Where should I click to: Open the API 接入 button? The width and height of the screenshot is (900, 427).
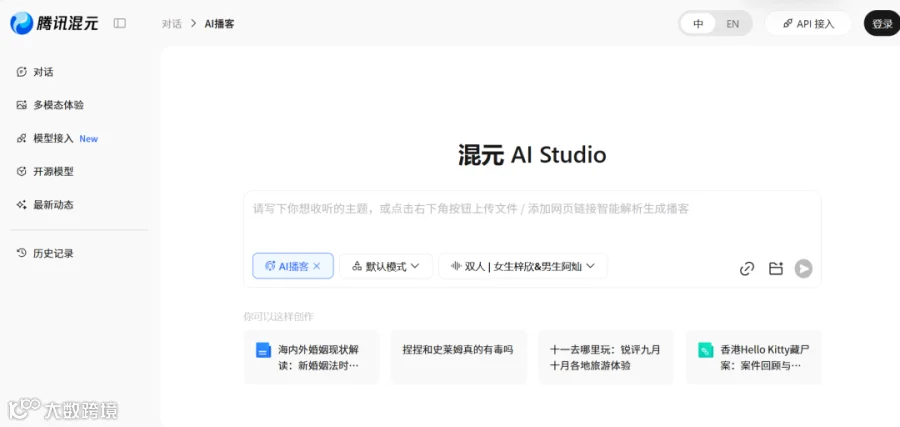click(x=808, y=24)
